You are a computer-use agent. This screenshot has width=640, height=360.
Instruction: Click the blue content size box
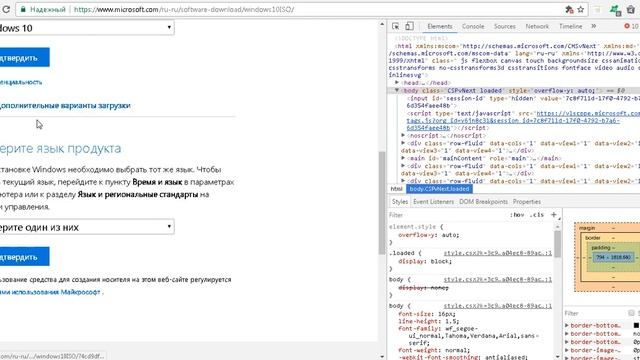coord(613,257)
